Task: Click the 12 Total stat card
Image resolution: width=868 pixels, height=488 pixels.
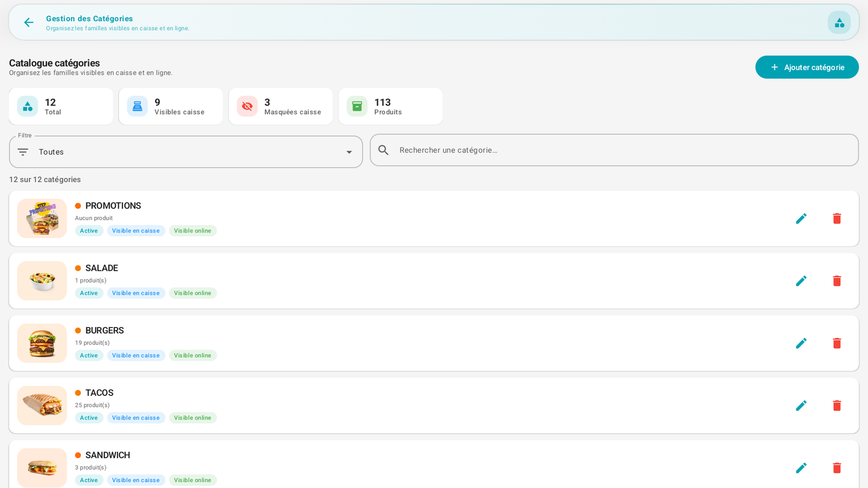Action: coord(61,106)
